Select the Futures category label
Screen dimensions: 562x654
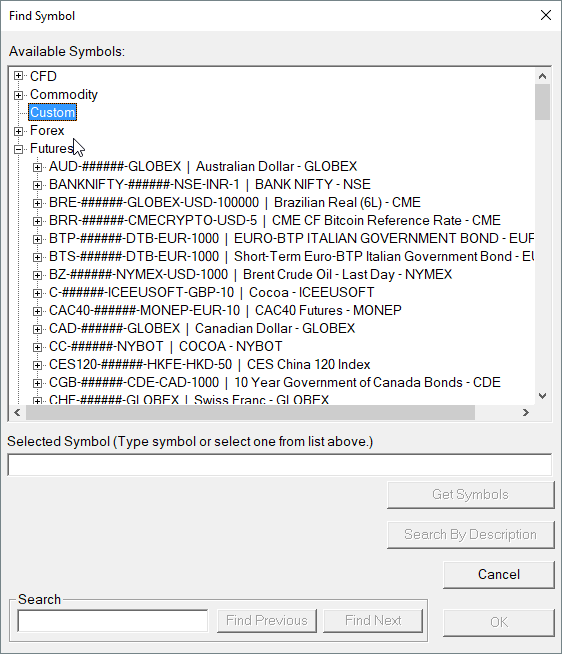click(x=52, y=148)
